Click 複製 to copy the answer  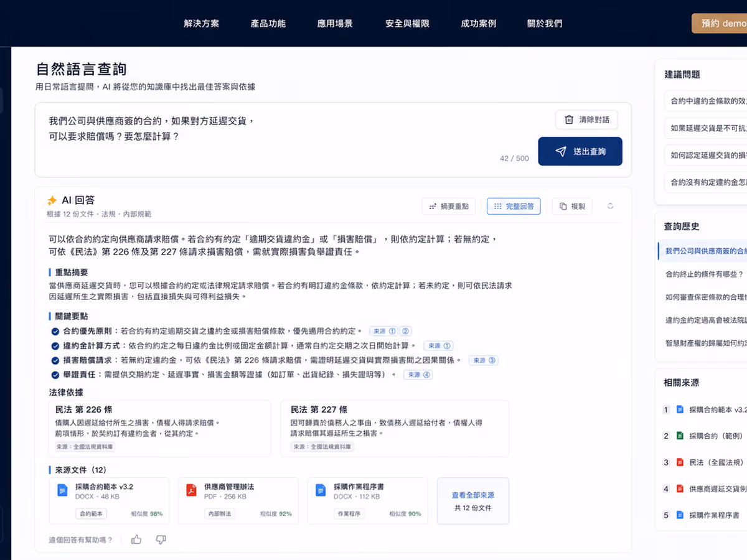coord(572,207)
